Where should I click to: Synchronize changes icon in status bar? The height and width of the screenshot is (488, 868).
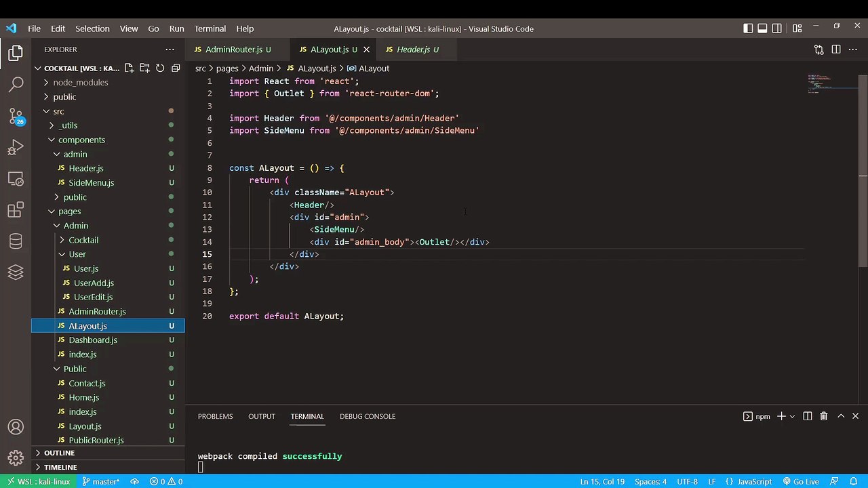[134, 481]
